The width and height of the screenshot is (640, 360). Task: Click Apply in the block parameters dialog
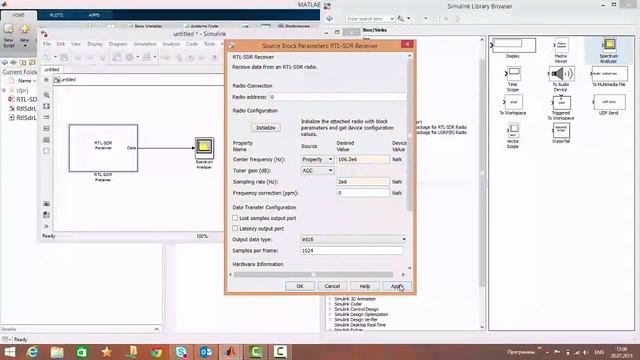397,286
